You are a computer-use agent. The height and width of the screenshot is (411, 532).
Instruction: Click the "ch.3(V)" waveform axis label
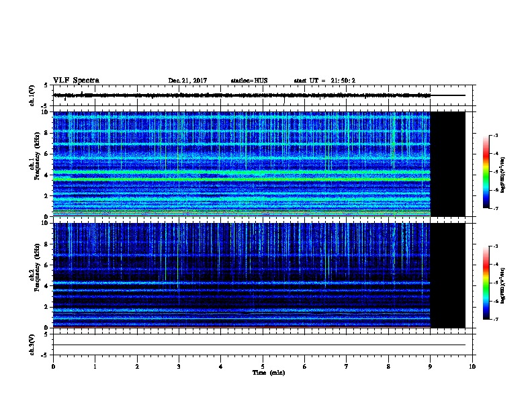(32, 345)
